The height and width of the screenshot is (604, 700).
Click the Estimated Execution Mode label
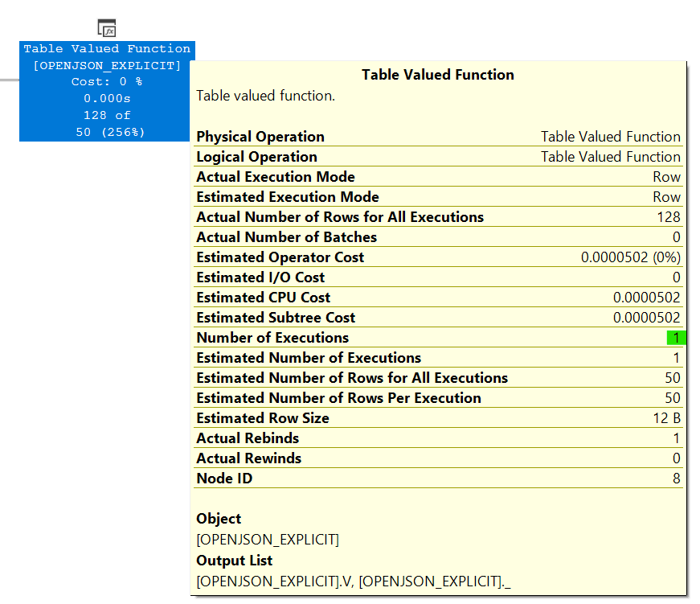pyautogui.click(x=288, y=197)
